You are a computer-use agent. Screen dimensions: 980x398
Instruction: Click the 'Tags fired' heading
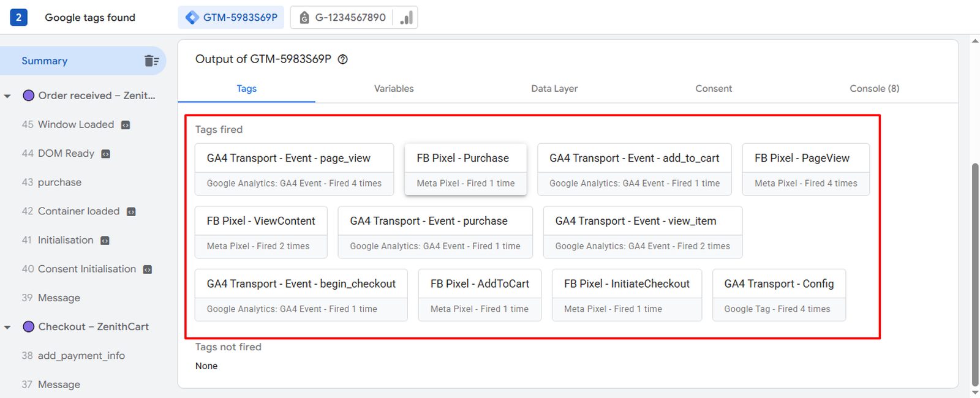click(219, 129)
